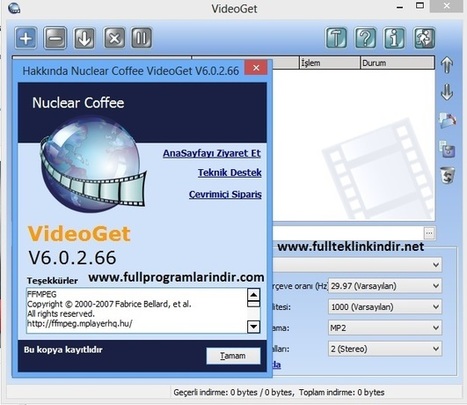Open the About info icon
Image resolution: width=467 pixels, height=405 pixels.
pos(395,38)
